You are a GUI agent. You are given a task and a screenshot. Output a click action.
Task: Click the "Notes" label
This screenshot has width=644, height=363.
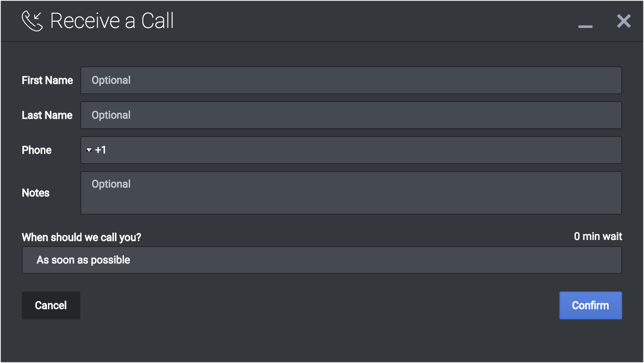click(36, 193)
